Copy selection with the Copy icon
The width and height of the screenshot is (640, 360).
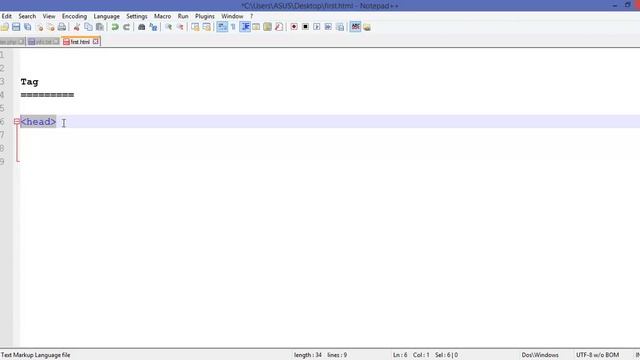[88, 27]
